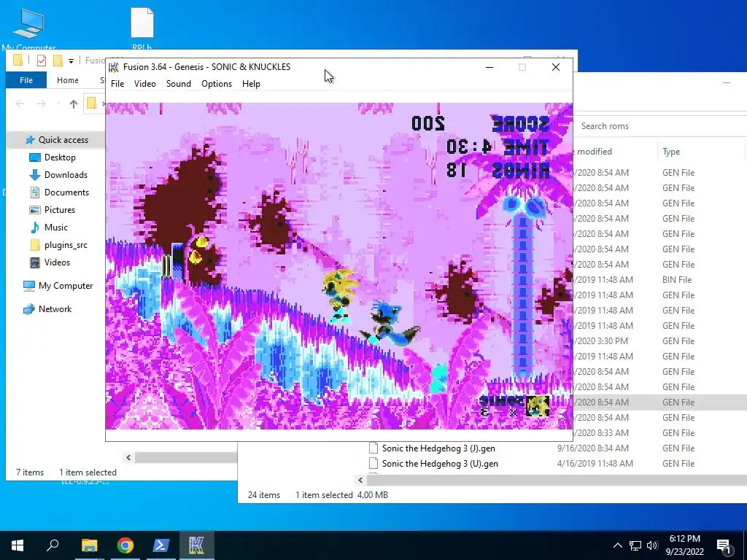The width and height of the screenshot is (747, 560).
Task: Open plugins_src folder in navigation pane
Action: coord(66,245)
